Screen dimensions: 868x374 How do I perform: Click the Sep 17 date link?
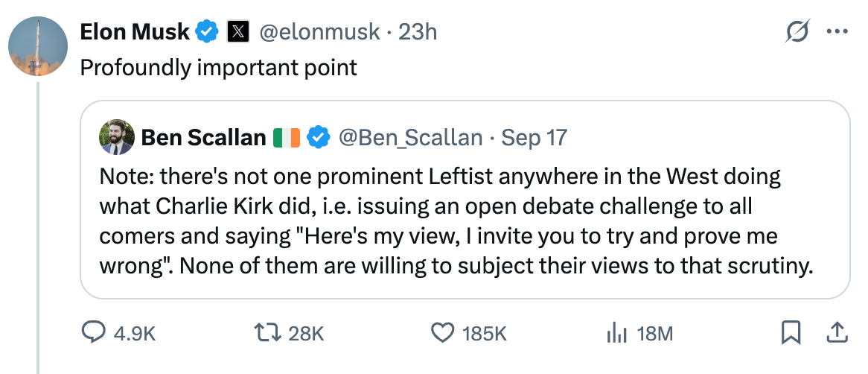(534, 137)
